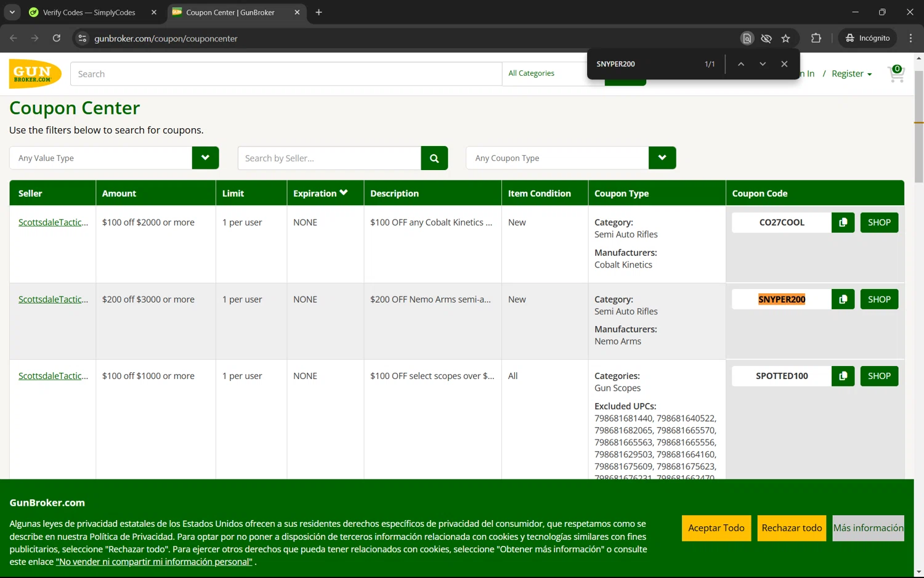Open the browser Extensions icon
924x578 pixels.
coord(816,38)
